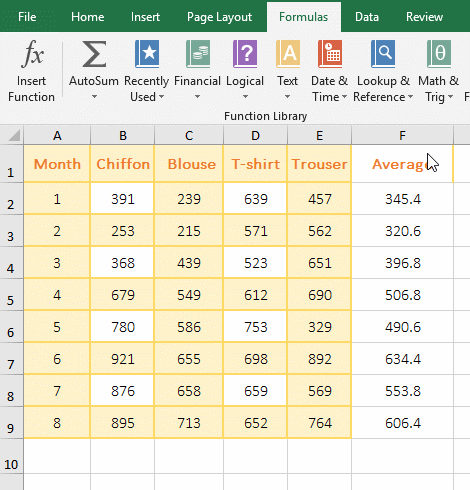Open the Text functions icon

(x=288, y=54)
